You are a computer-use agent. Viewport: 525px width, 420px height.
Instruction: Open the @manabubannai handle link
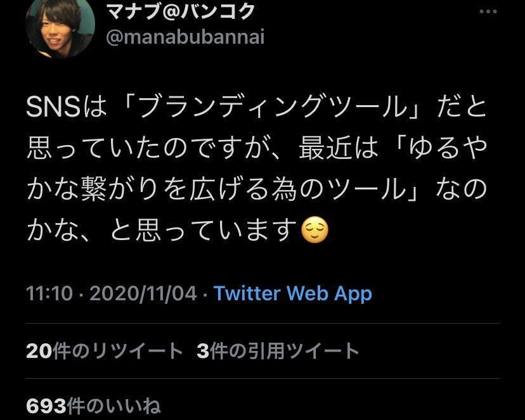click(185, 37)
